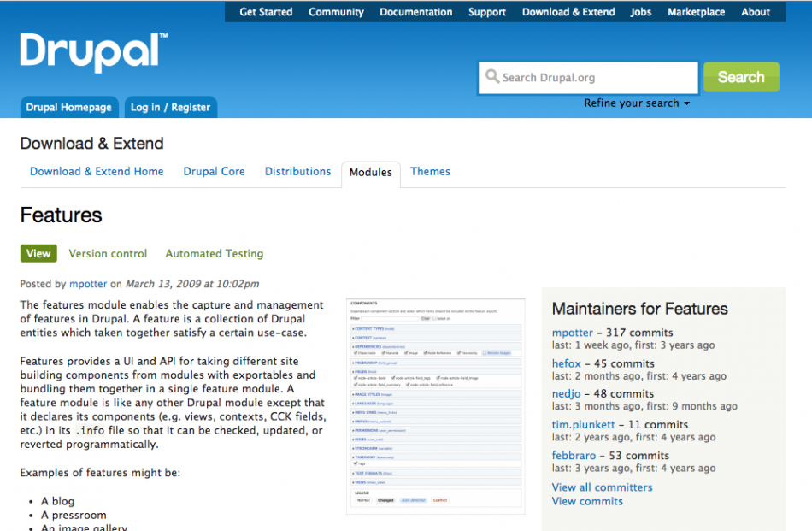The height and width of the screenshot is (531, 812).
Task: Open the Automated Testing tab
Action: tap(214, 254)
